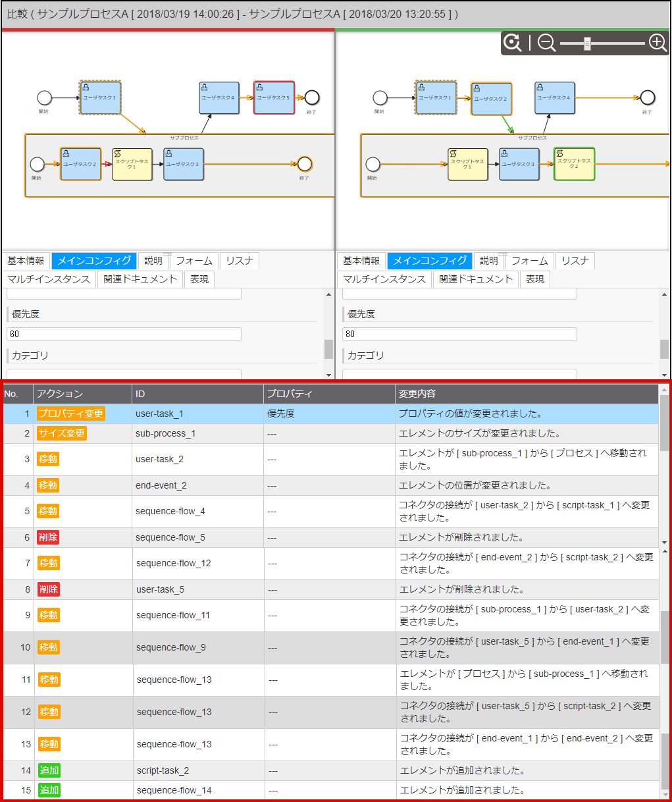Select ユーザタスク4 node in the right diagram

(555, 97)
